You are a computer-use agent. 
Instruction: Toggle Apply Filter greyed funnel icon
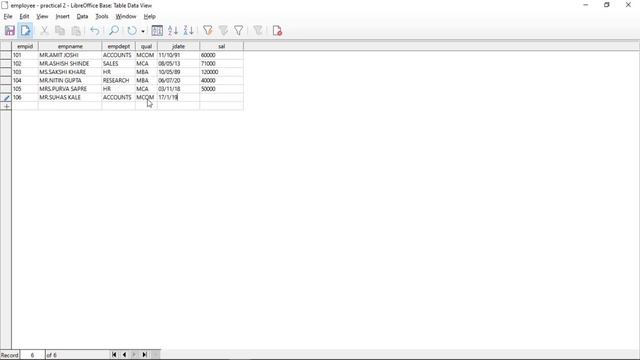tap(223, 31)
